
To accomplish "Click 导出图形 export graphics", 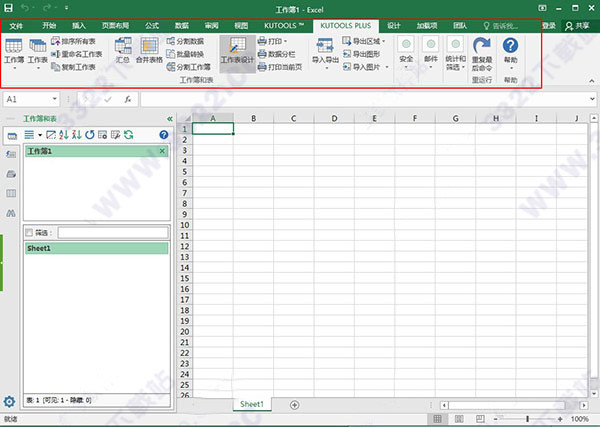I will pyautogui.click(x=361, y=54).
